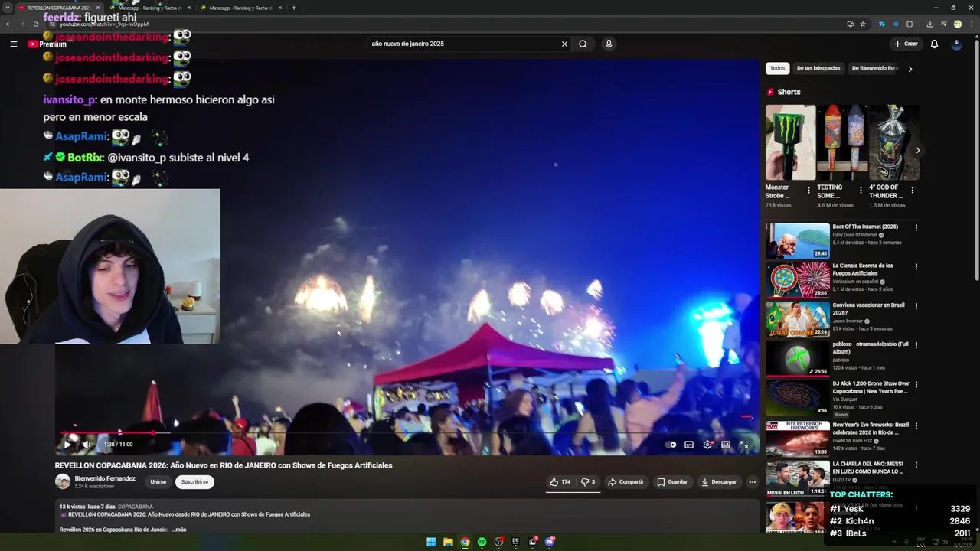Open Best Of The Internet (2025) video
The height and width of the screenshot is (551, 980).
(797, 240)
